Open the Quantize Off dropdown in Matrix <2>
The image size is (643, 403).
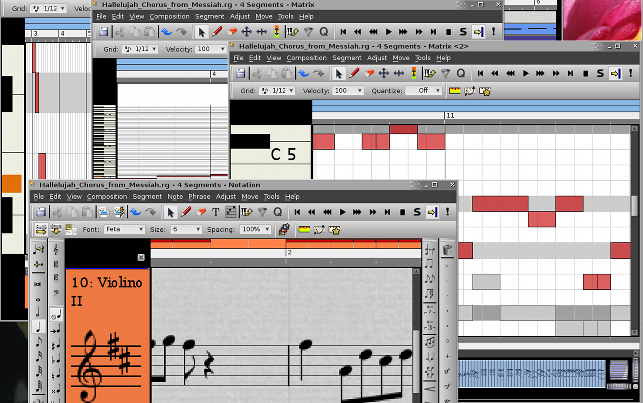pos(424,91)
